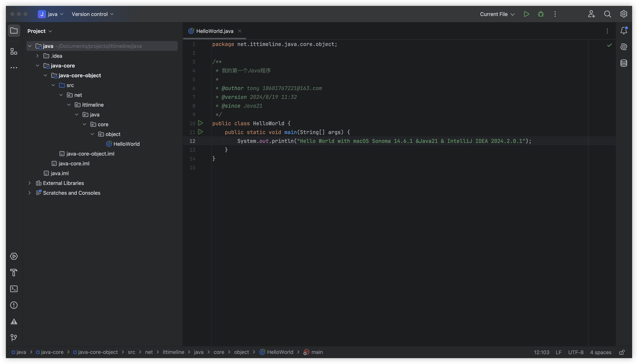Click the Debug bug icon
Viewport: 638px width, 364px height.
[x=540, y=14]
